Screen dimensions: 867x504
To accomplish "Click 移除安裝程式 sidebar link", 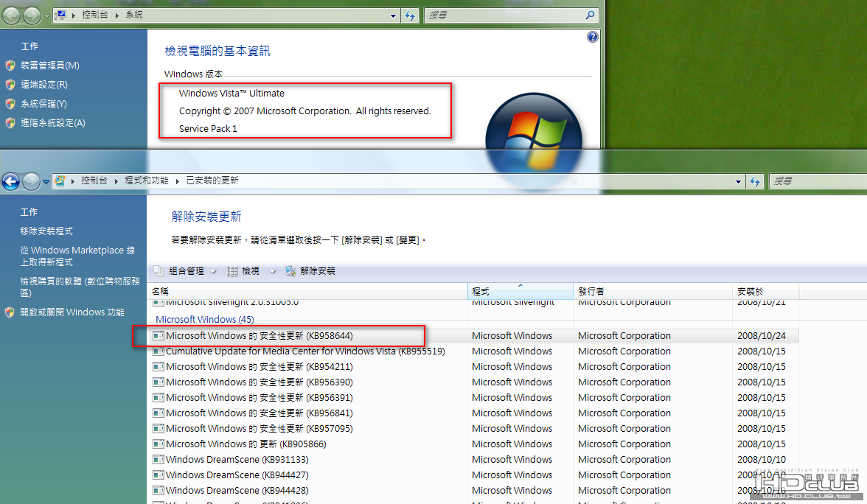I will tap(46, 231).
